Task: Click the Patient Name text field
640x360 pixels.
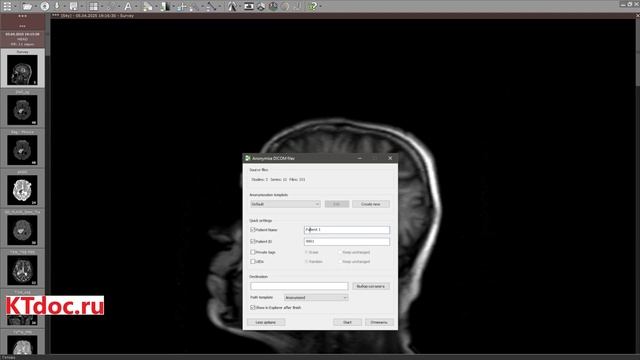Action: coord(347,230)
